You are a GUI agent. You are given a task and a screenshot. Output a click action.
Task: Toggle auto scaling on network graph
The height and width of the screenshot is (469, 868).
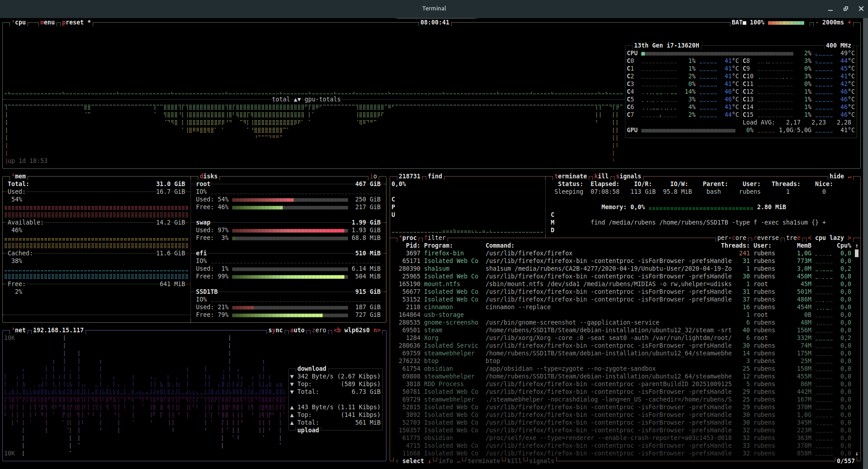tap(297, 330)
